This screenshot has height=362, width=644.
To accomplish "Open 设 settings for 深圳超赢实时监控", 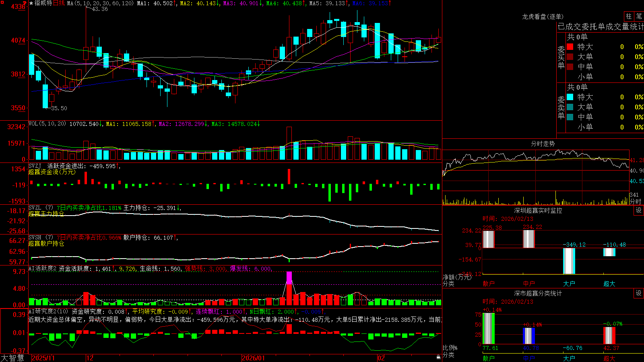I will click(639, 210).
